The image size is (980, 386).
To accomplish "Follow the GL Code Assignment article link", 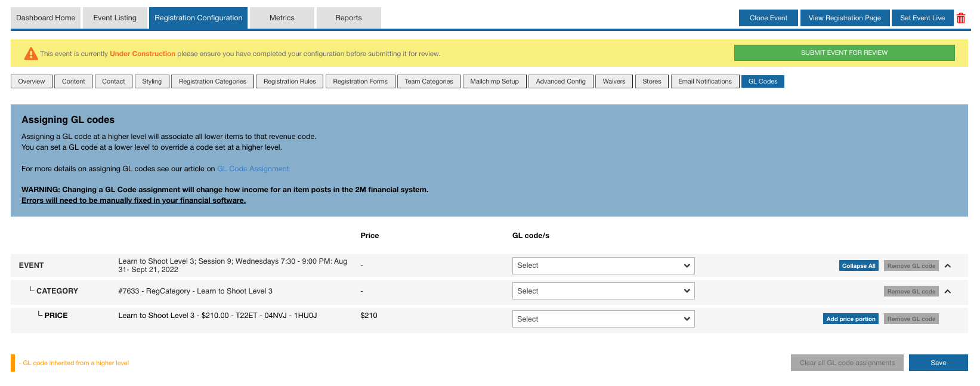I will tap(253, 169).
